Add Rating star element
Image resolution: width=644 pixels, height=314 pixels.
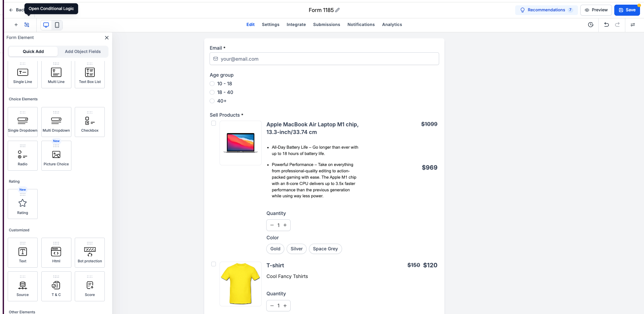pyautogui.click(x=23, y=204)
